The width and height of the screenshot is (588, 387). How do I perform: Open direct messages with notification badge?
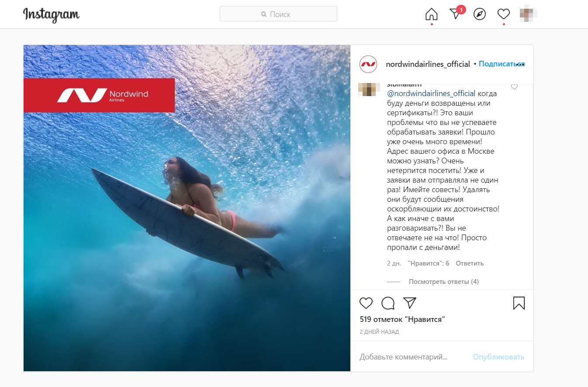tap(456, 13)
